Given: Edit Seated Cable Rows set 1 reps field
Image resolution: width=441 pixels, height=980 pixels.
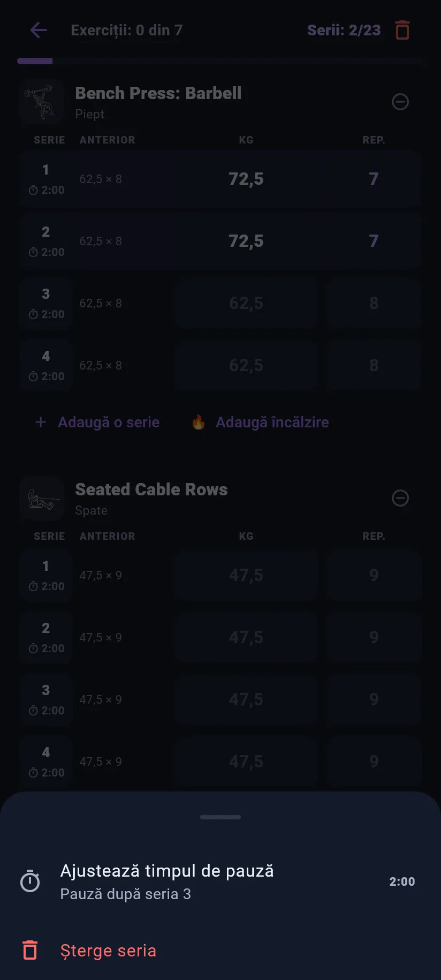Looking at the screenshot, I should (374, 575).
